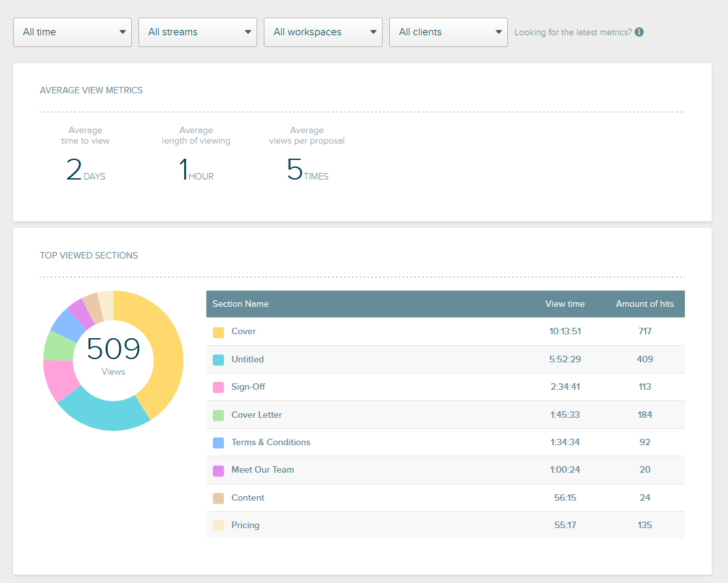728x583 pixels.
Task: Open the Sign-Off section
Action: (x=247, y=386)
